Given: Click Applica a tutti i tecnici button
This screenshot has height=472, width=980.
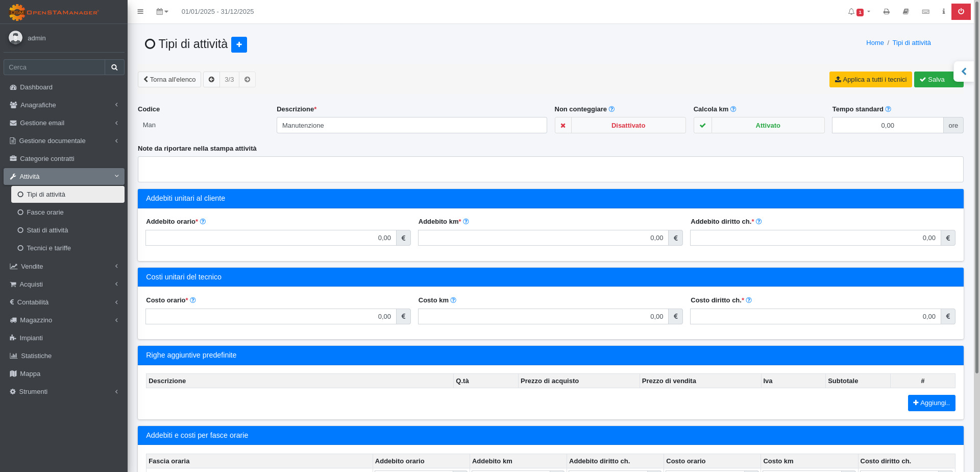Looking at the screenshot, I should click(x=870, y=80).
